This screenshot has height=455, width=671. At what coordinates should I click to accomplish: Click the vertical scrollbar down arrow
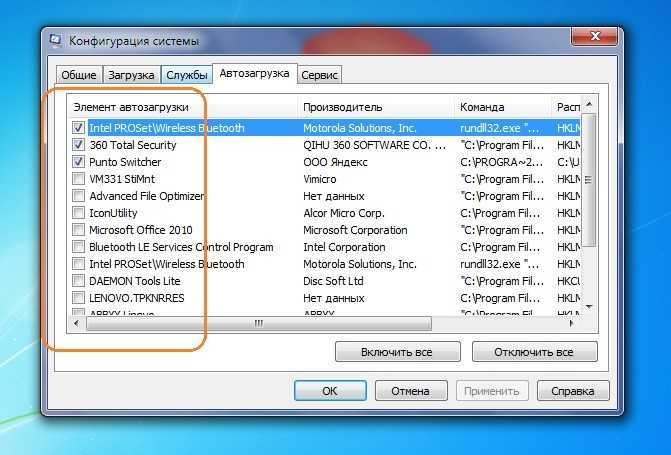click(589, 306)
